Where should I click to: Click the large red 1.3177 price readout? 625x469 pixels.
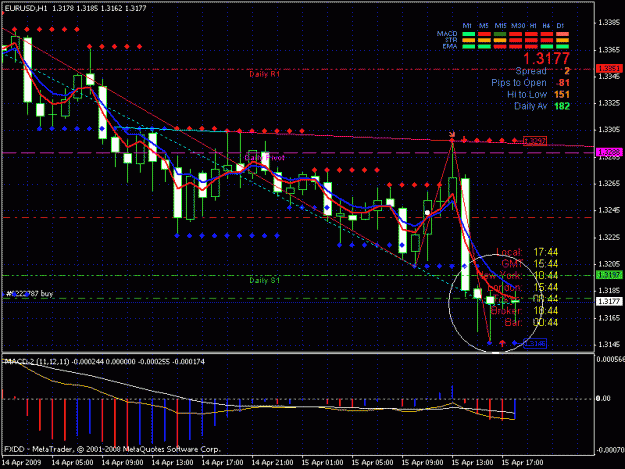pos(546,59)
